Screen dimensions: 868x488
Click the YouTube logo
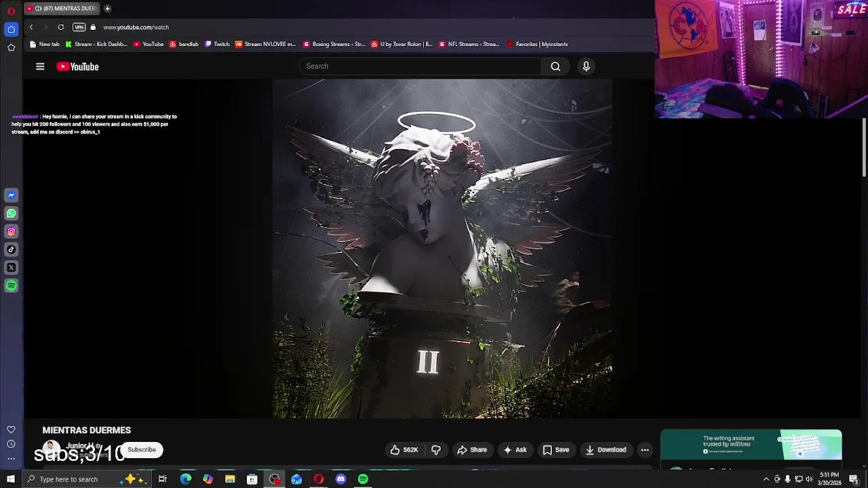coord(77,66)
